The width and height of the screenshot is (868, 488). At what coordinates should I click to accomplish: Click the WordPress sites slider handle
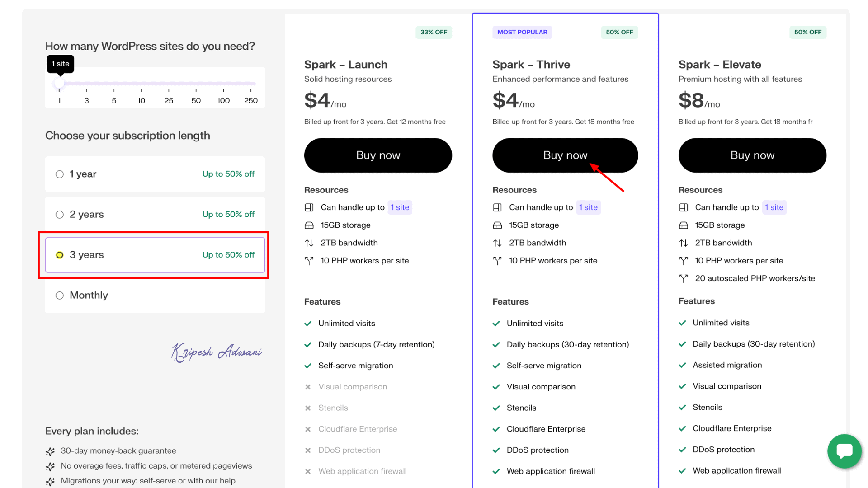(x=59, y=84)
